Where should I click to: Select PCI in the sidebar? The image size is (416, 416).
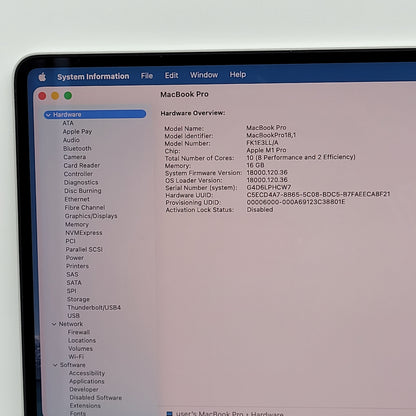pos(70,241)
